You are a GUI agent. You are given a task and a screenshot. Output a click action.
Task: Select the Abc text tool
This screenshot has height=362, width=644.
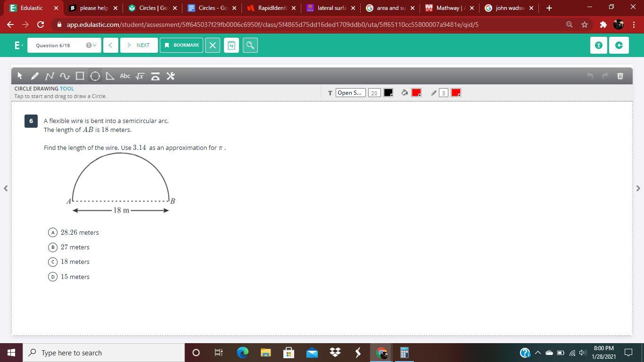point(125,76)
